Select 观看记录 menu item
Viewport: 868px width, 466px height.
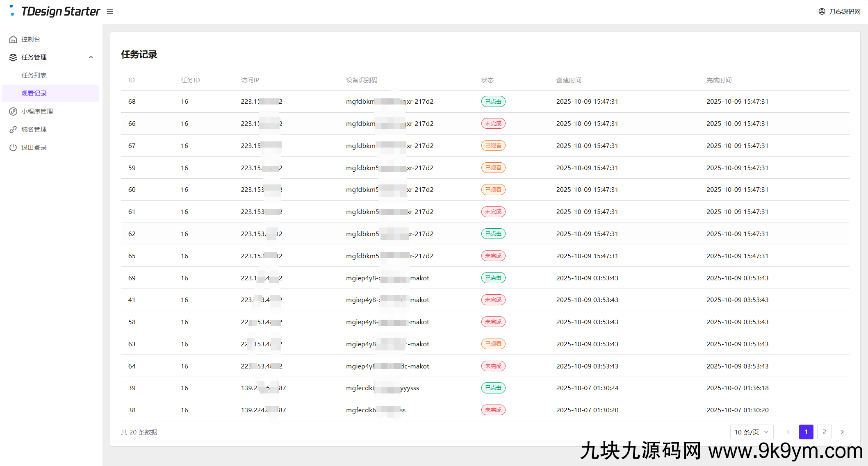pyautogui.click(x=34, y=93)
